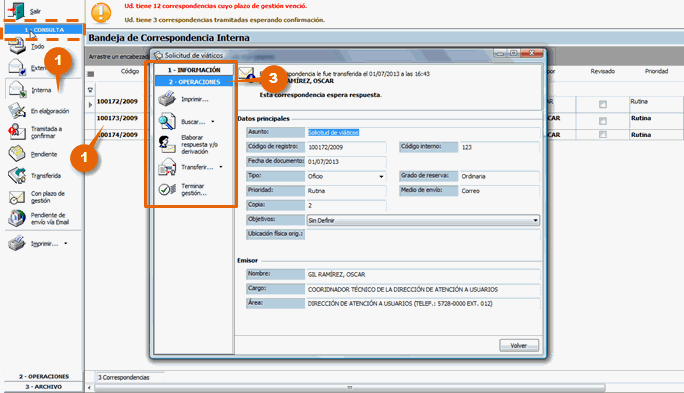Click the Emisor Cargo field
The image size is (684, 393).
coord(423,290)
